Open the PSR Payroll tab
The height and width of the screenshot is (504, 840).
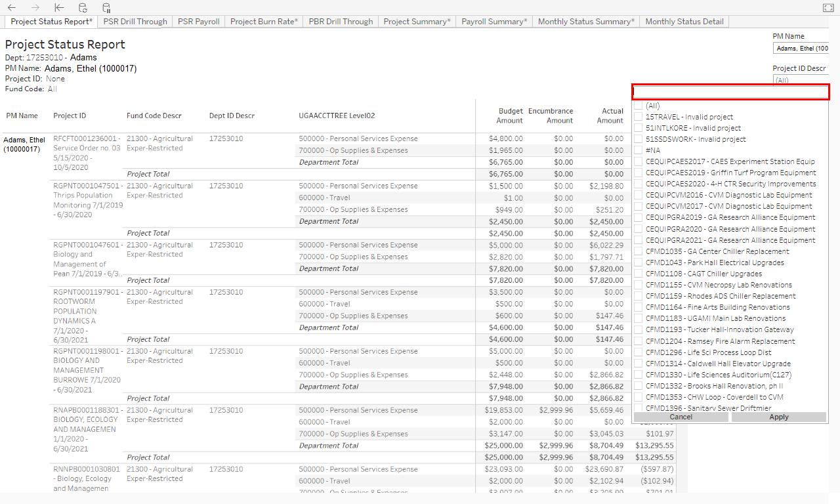(x=199, y=22)
